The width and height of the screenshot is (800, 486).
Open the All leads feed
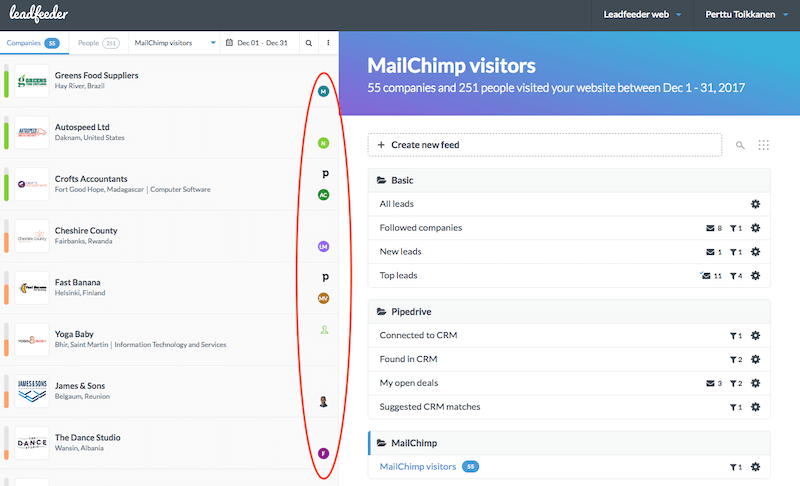point(396,204)
